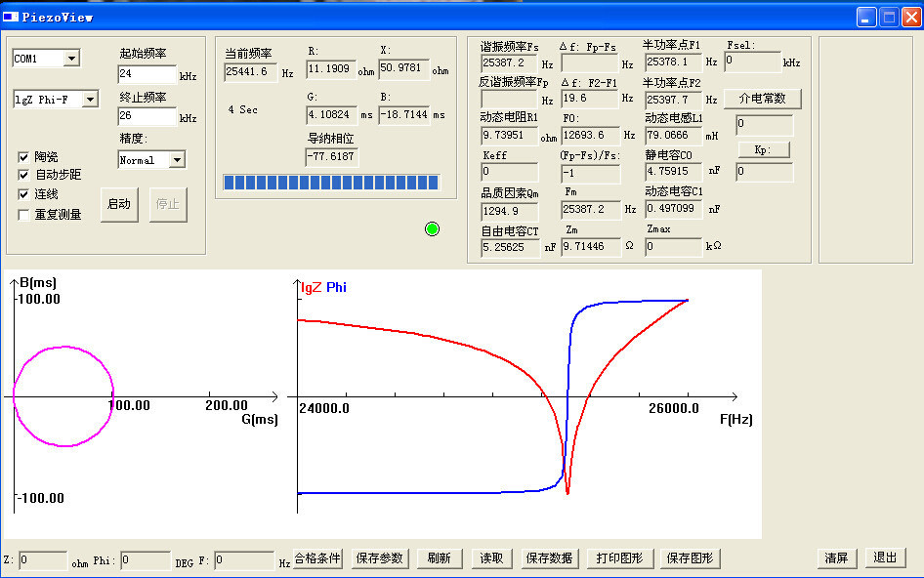Open 合格条件 settings
924x578 pixels.
[318, 558]
